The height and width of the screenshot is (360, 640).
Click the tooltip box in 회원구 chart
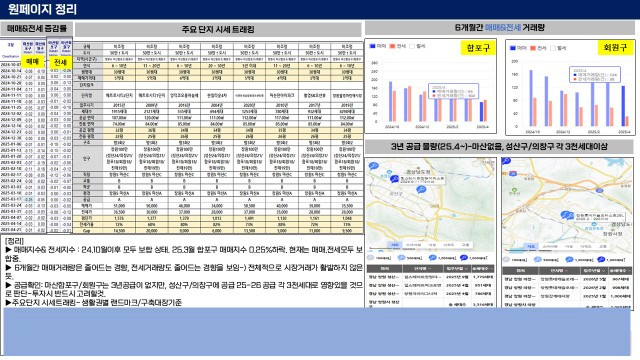[595, 74]
